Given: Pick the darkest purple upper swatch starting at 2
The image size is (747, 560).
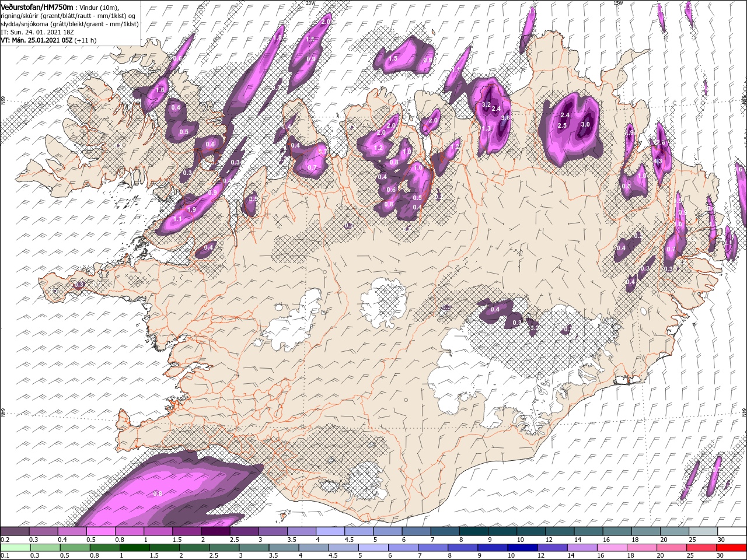Looking at the screenshot, I should tap(215, 531).
